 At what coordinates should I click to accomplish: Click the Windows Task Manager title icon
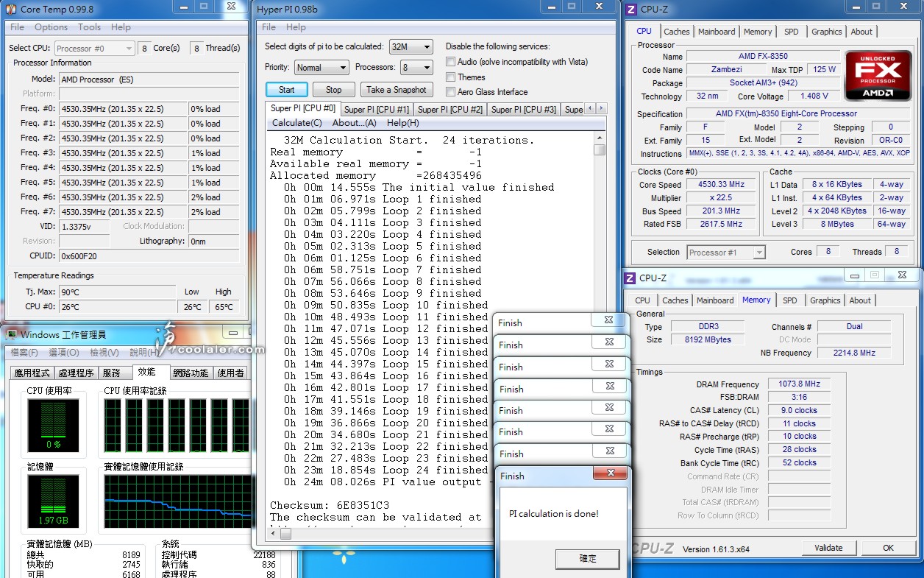(x=12, y=334)
